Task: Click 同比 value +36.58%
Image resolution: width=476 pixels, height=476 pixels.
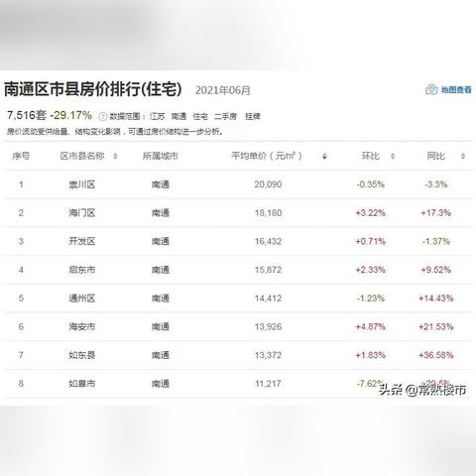Action: pyautogui.click(x=436, y=355)
